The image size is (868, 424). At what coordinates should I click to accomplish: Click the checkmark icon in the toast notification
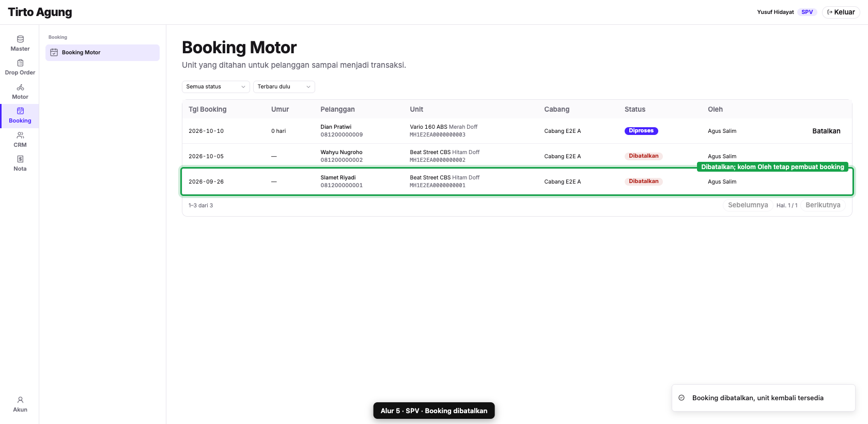pos(681,398)
